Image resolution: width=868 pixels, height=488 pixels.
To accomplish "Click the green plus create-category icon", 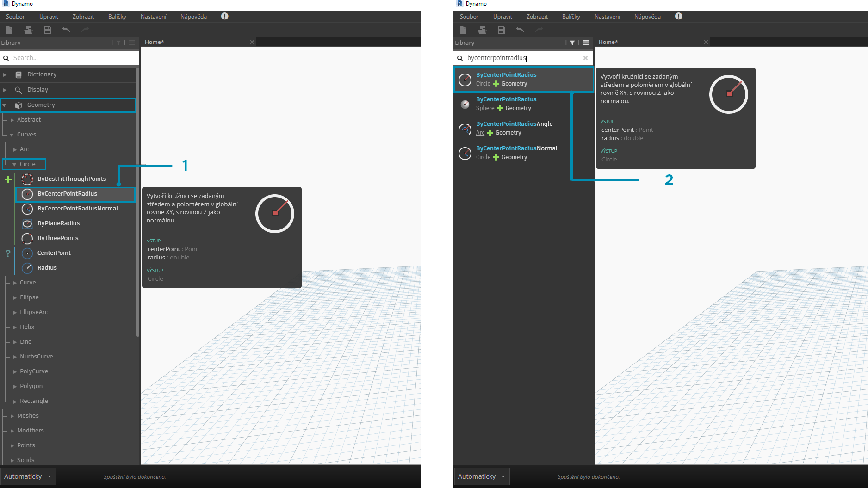I will tap(8, 179).
